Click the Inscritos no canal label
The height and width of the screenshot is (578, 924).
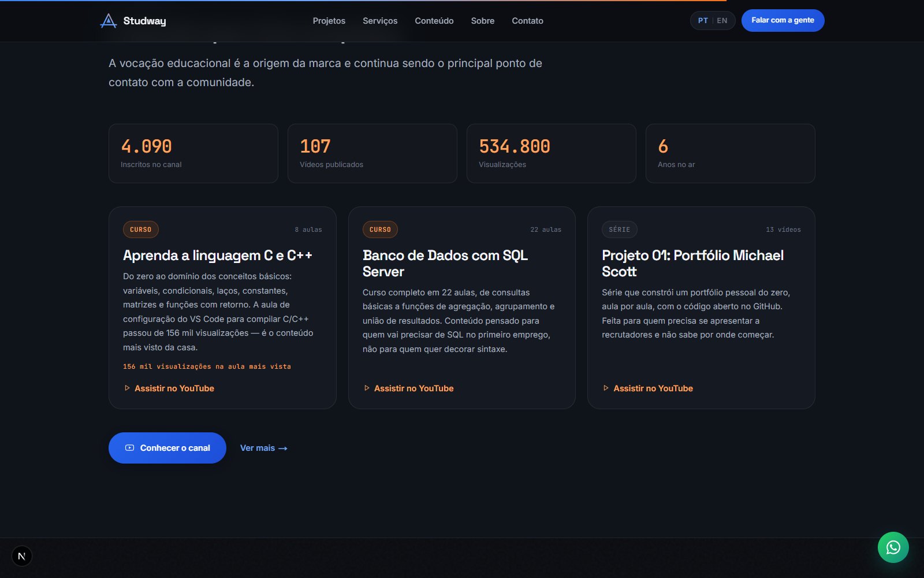[x=151, y=165]
